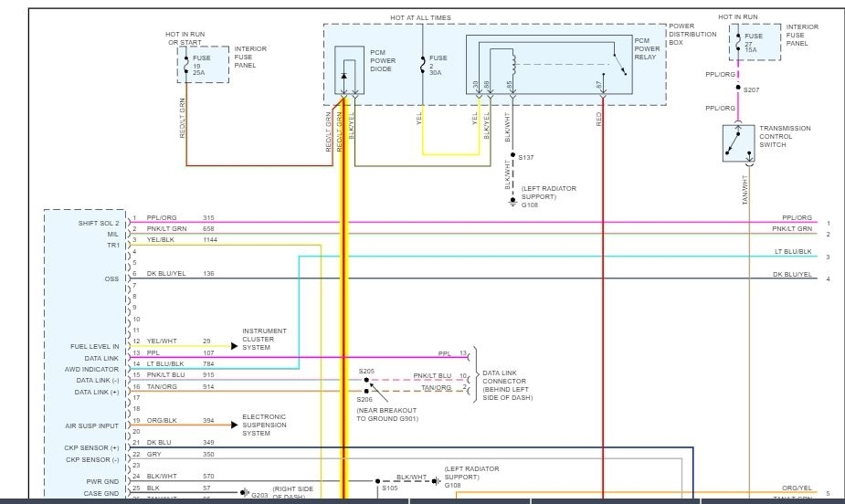Image resolution: width=845 pixels, height=504 pixels.
Task: Click circuit number "315"
Action: (x=208, y=217)
